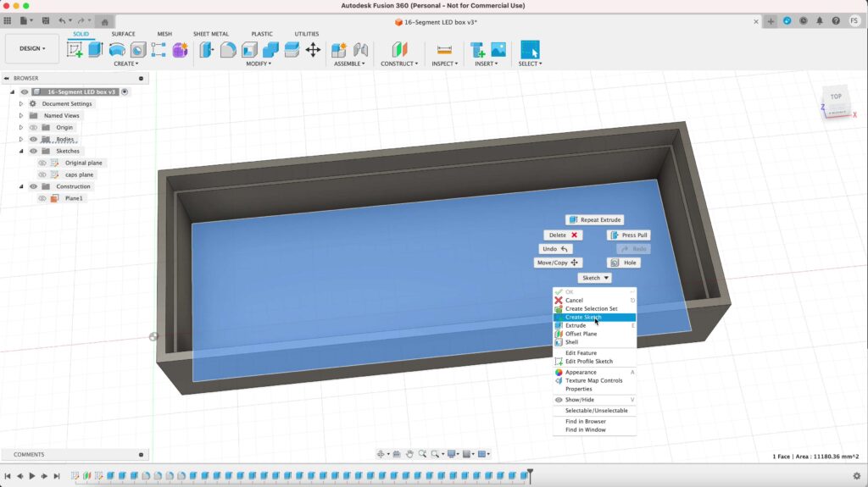Select the Extrude tool in toolbar
Screen dimensions: 868x487
[x=96, y=50]
